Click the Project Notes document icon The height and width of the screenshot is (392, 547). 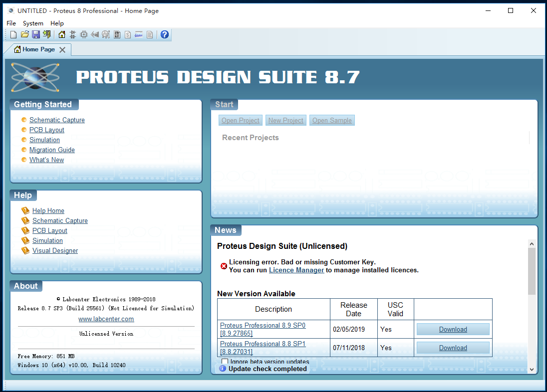150,34
